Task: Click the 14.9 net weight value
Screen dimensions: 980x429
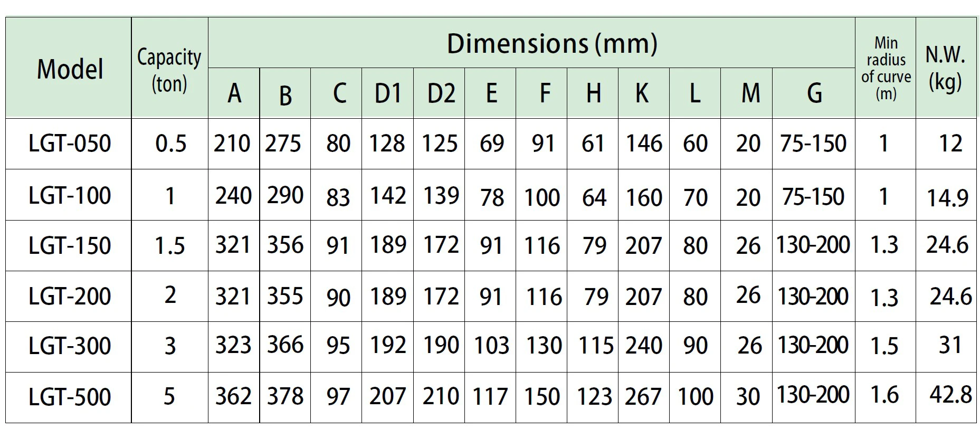Action: pyautogui.click(x=947, y=197)
